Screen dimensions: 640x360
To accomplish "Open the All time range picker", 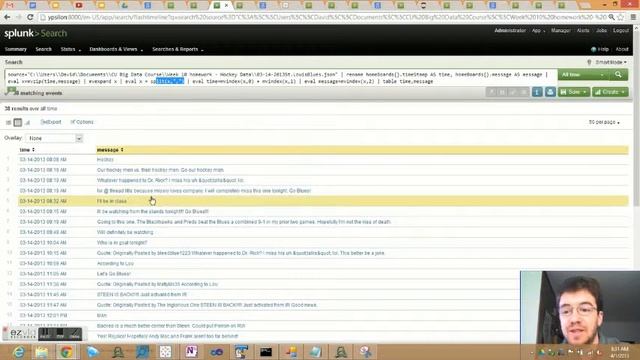I will click(x=583, y=75).
